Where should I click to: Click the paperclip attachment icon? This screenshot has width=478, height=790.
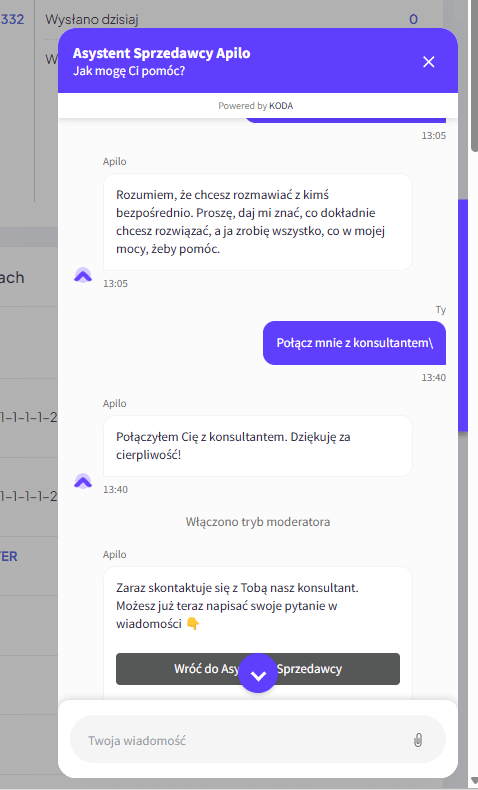click(x=418, y=740)
